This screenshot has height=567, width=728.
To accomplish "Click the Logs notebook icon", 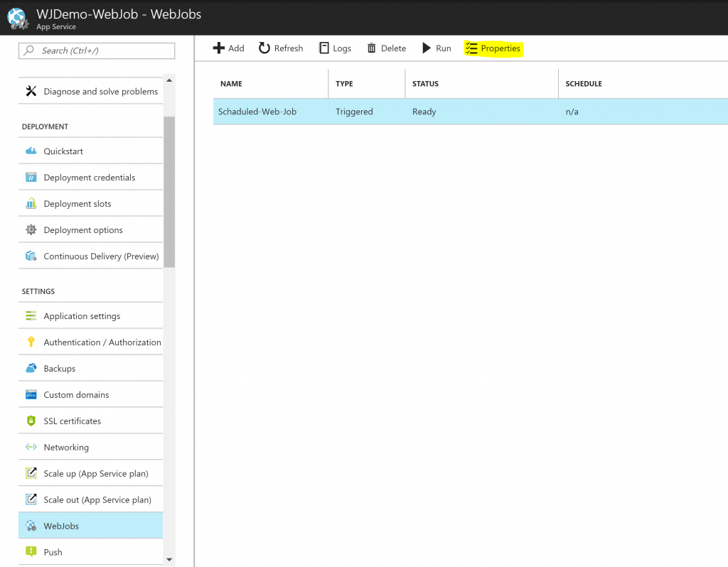I will point(324,48).
